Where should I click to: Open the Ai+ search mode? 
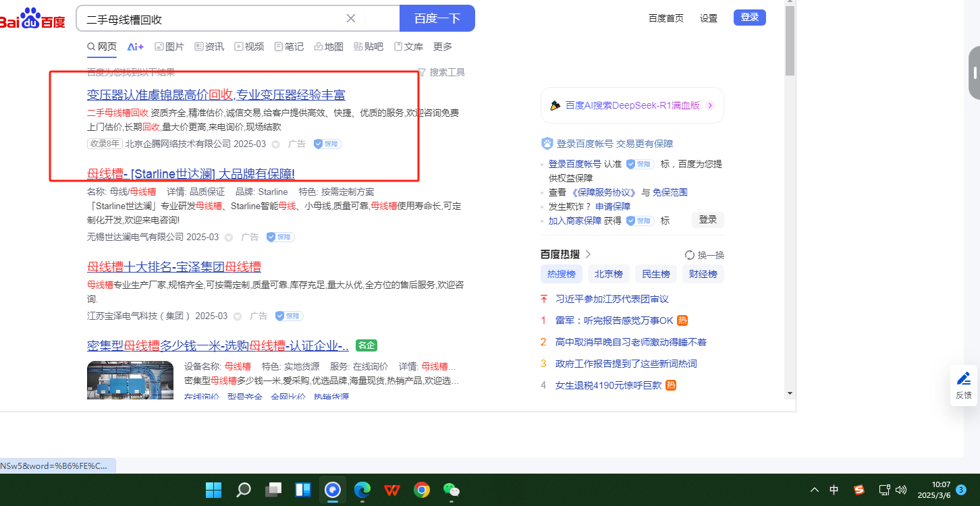tap(136, 47)
